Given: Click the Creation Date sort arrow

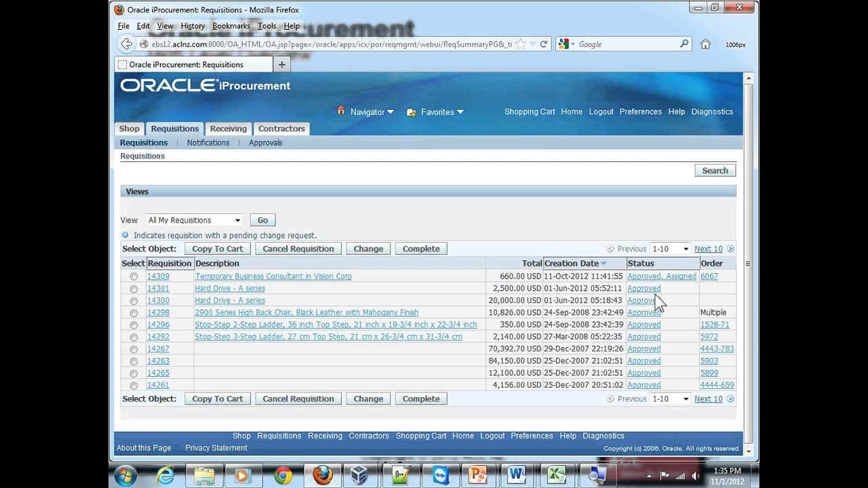Looking at the screenshot, I should click(604, 264).
